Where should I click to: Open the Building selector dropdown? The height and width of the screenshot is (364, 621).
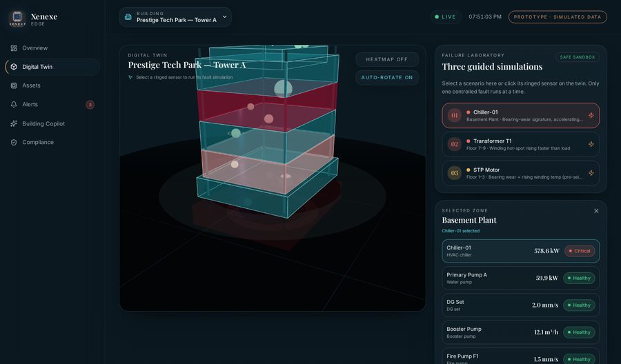click(x=175, y=17)
